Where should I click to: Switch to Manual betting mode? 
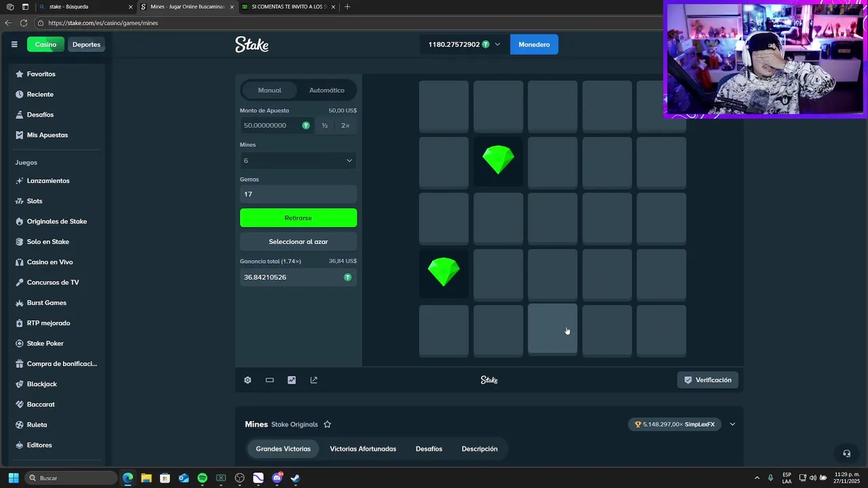[x=270, y=90]
